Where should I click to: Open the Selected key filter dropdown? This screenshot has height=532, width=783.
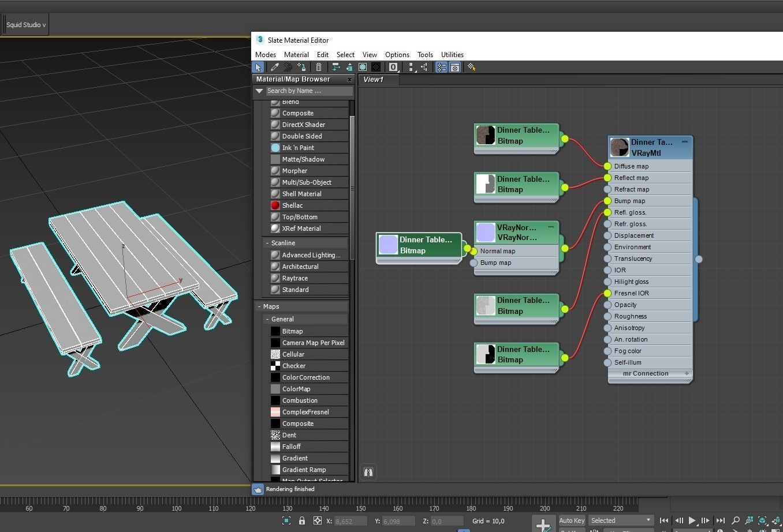(621, 520)
